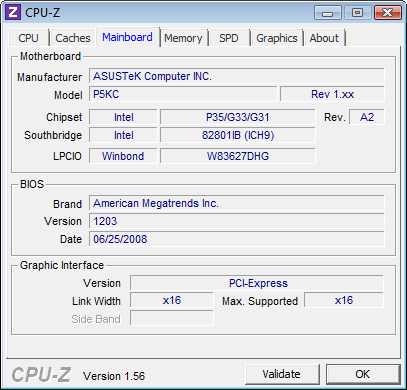Click the Max. Supported x16 value
Screen dimensions: 407x390
[x=344, y=300]
